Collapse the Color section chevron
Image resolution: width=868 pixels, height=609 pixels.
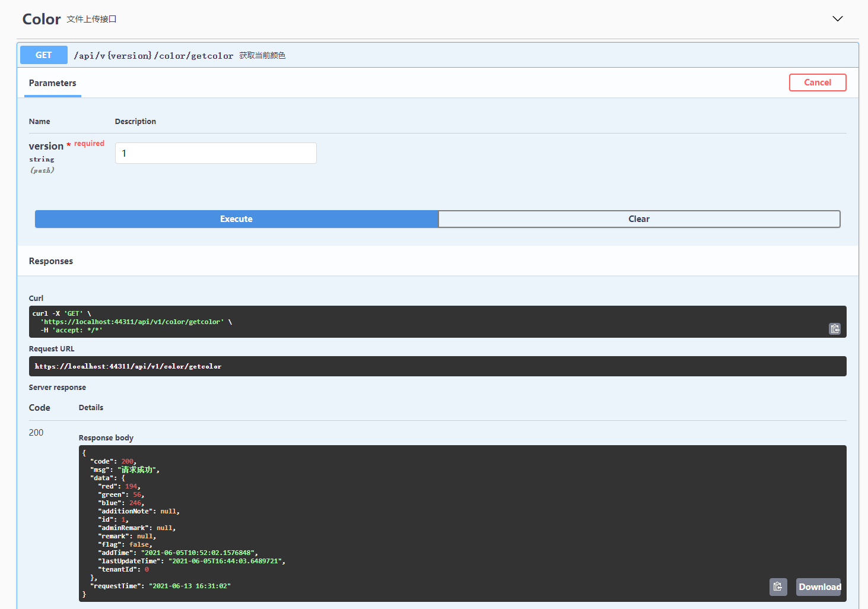pos(837,19)
